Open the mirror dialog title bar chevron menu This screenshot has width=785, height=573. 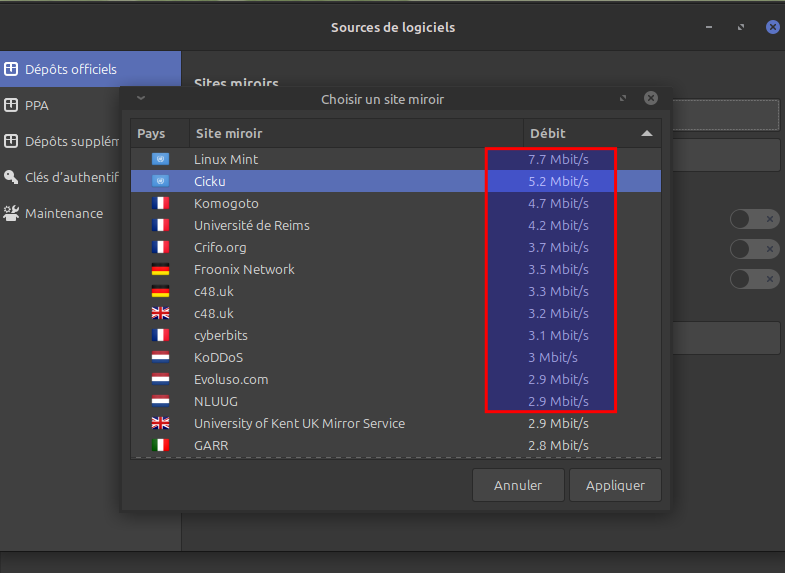coord(141,98)
